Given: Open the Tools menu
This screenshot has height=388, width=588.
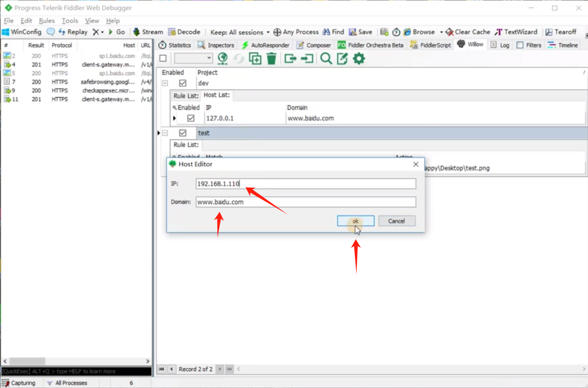Looking at the screenshot, I should [x=69, y=21].
